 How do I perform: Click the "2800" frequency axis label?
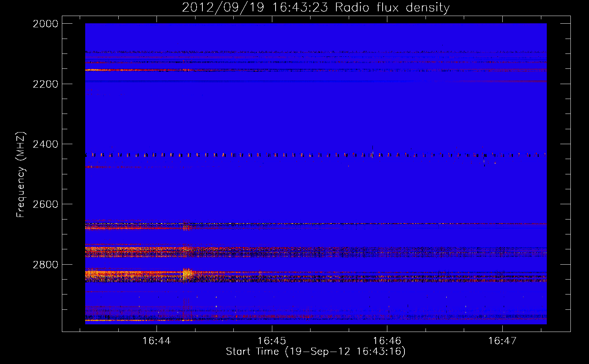(x=45, y=264)
